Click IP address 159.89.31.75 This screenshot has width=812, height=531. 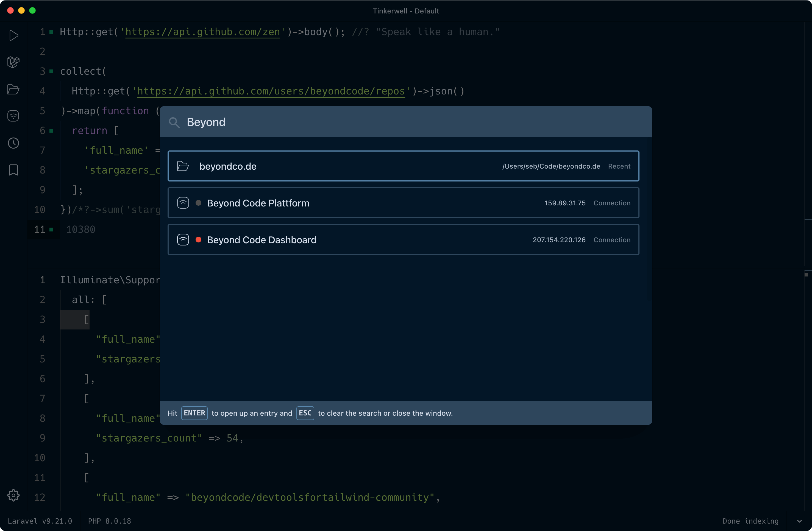(x=565, y=203)
